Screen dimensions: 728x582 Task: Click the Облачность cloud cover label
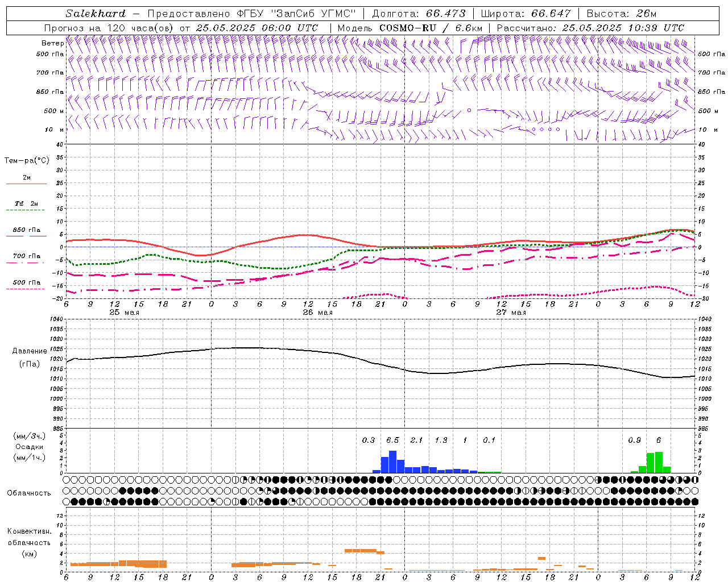29,493
